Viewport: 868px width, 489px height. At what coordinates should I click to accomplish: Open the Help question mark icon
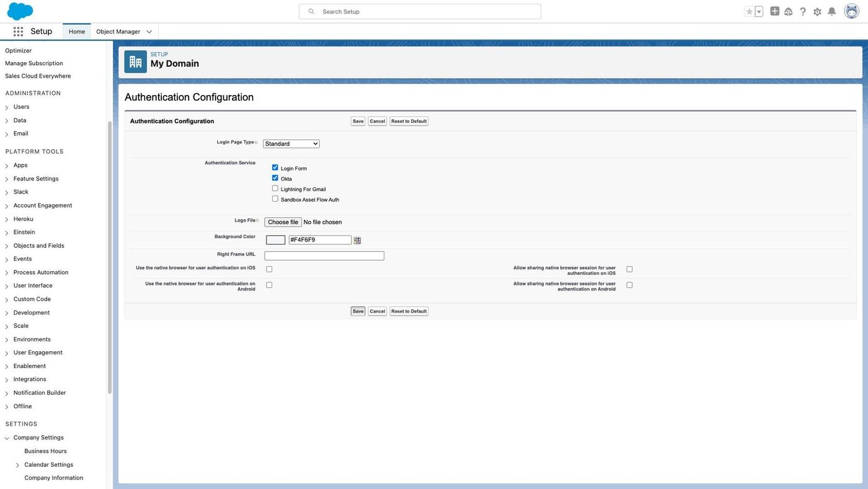coord(803,11)
